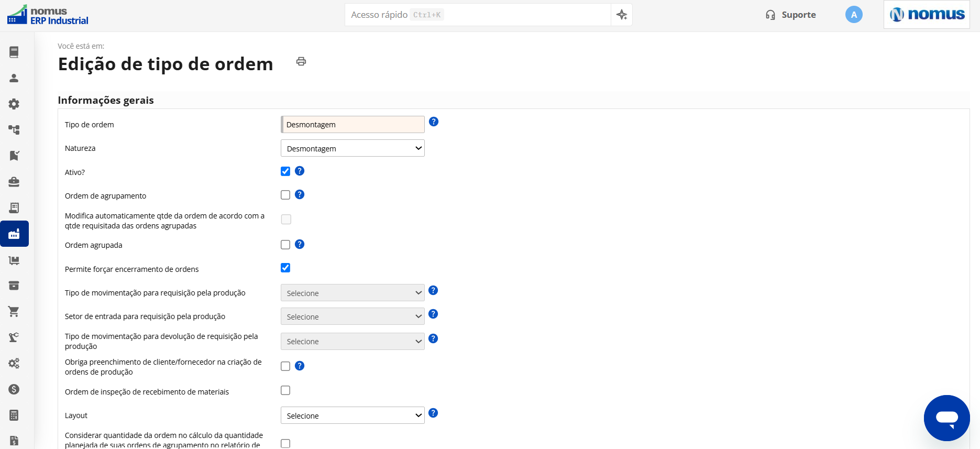
Task: Open the Natureza dropdown
Action: pyautogui.click(x=353, y=148)
